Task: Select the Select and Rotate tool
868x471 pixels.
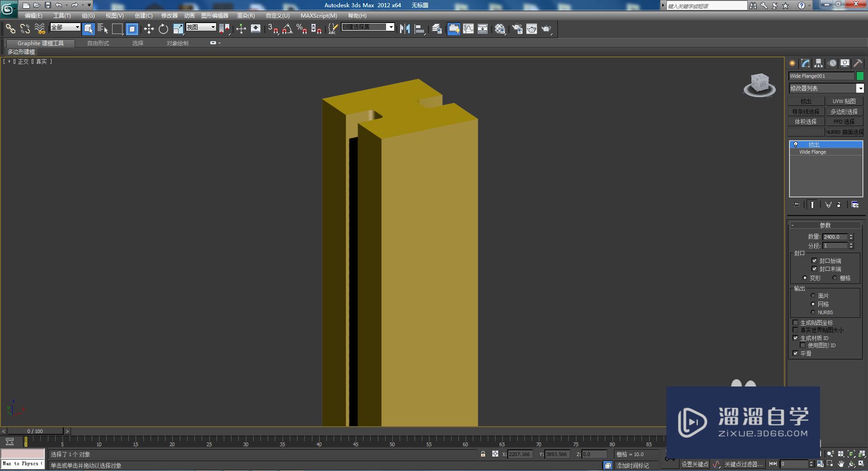Action: pos(163,29)
